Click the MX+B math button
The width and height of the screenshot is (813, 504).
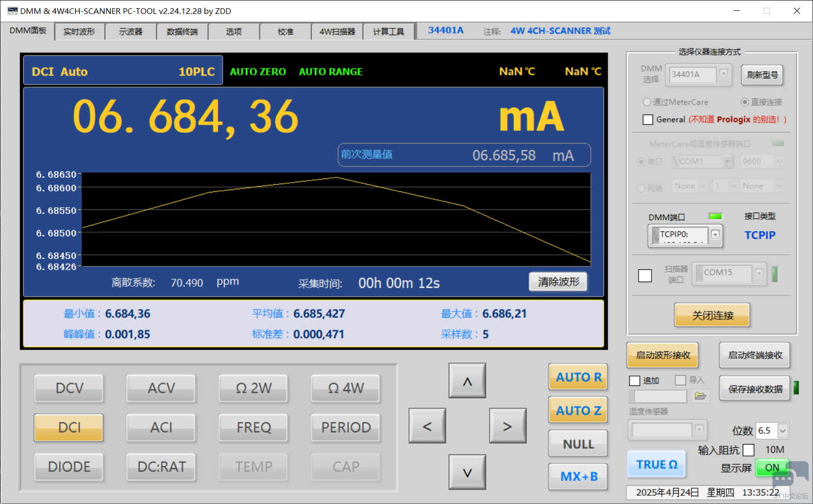click(578, 476)
